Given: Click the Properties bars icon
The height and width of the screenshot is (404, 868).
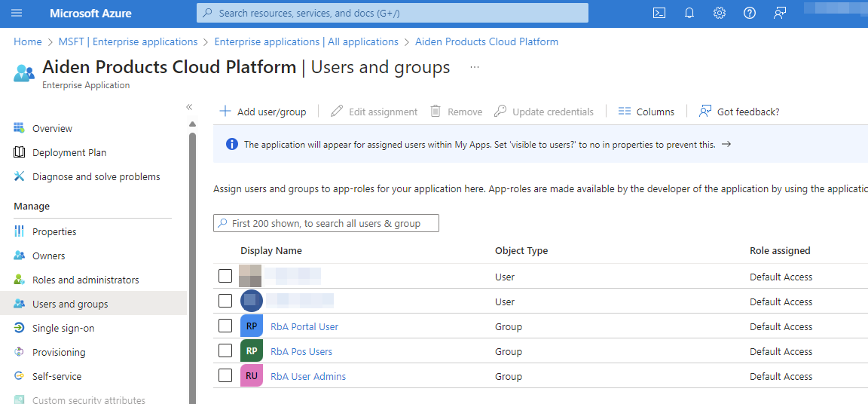Looking at the screenshot, I should pos(19,231).
